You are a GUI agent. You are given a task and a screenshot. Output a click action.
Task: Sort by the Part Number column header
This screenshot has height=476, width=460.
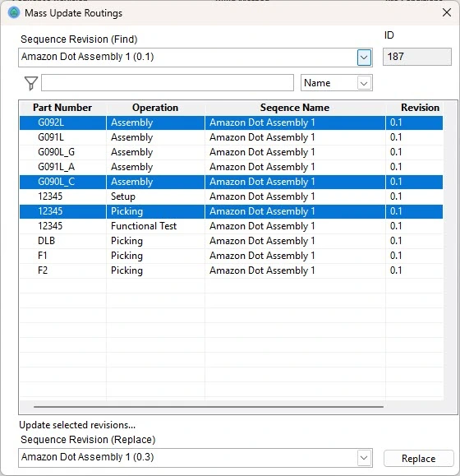tap(62, 108)
